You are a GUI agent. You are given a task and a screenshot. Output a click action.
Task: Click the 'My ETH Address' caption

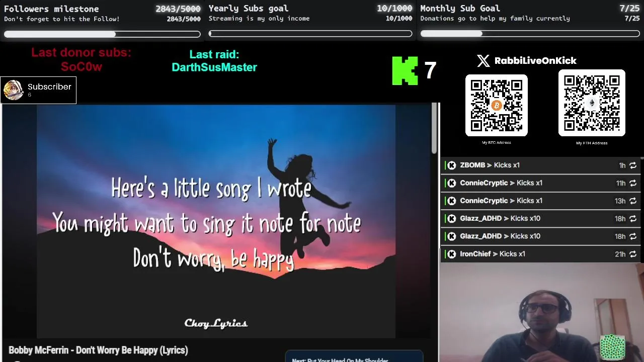592,143
